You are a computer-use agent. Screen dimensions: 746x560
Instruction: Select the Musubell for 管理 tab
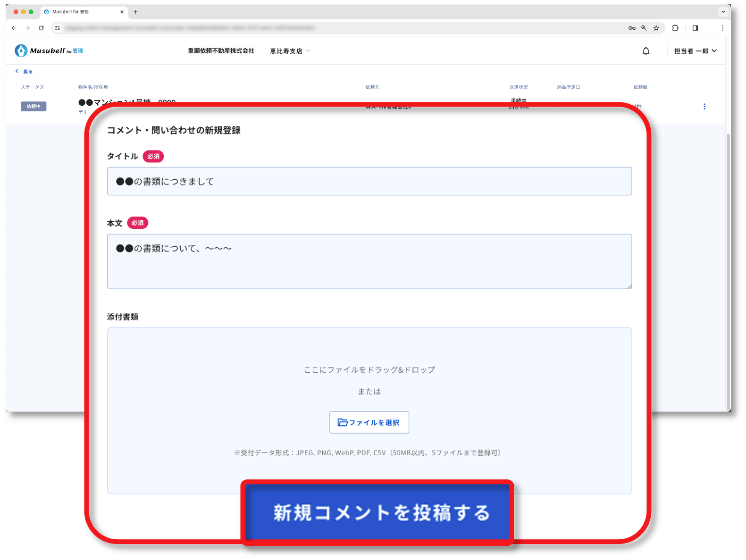pos(80,12)
